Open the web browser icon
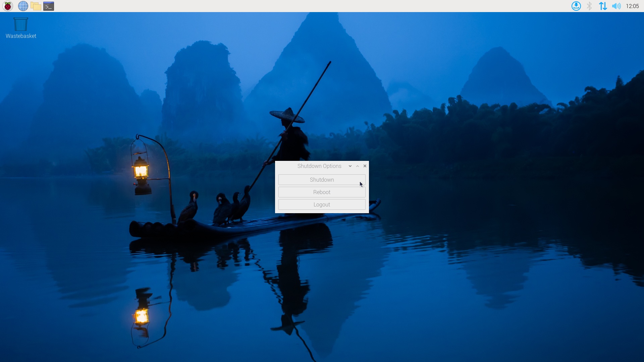Screen dimensions: 644x362 (22, 6)
